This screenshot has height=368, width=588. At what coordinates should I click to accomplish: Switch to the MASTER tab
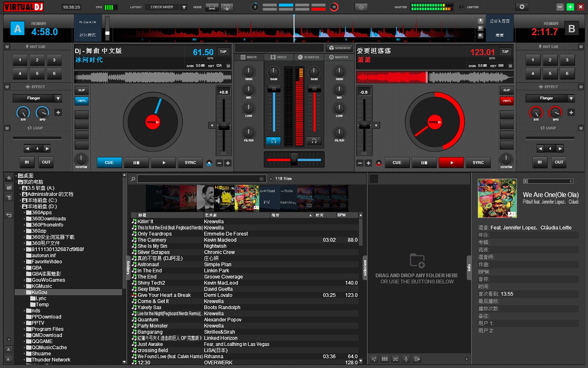pos(339,57)
